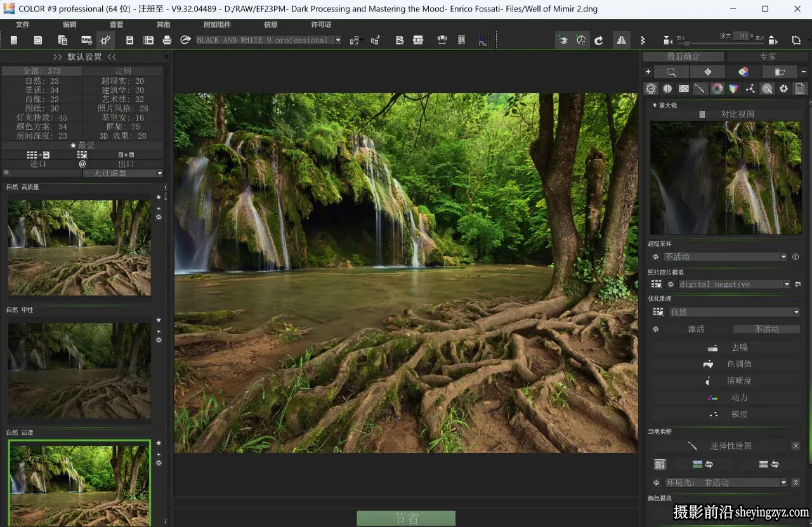Expand all right panel sections with plus button
This screenshot has height=527, width=812.
coord(648,72)
